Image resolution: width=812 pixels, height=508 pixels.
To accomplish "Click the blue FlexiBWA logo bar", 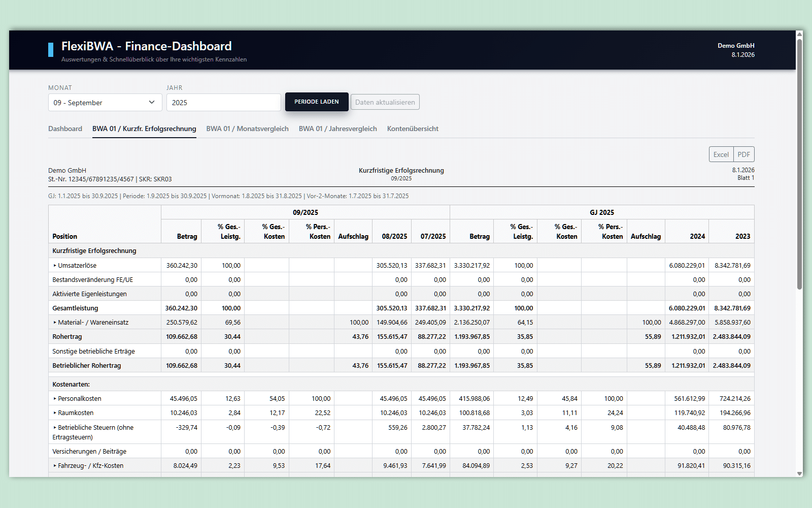I will click(x=51, y=50).
